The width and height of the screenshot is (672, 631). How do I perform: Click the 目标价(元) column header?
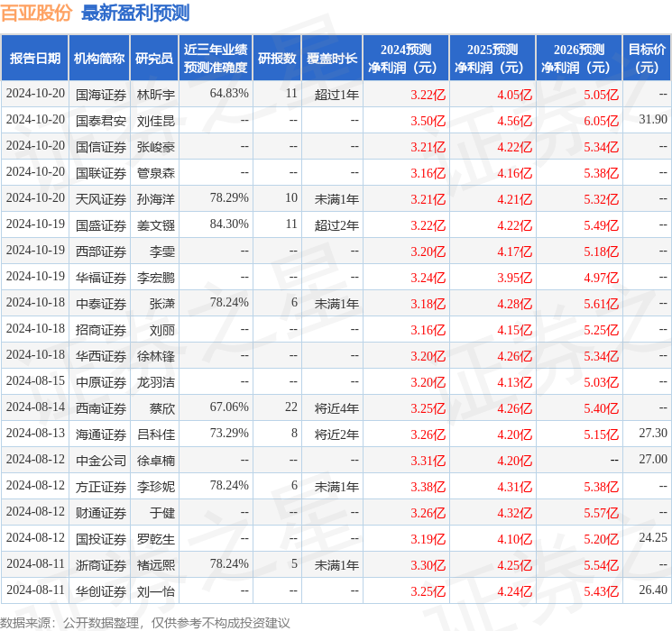pos(647,59)
